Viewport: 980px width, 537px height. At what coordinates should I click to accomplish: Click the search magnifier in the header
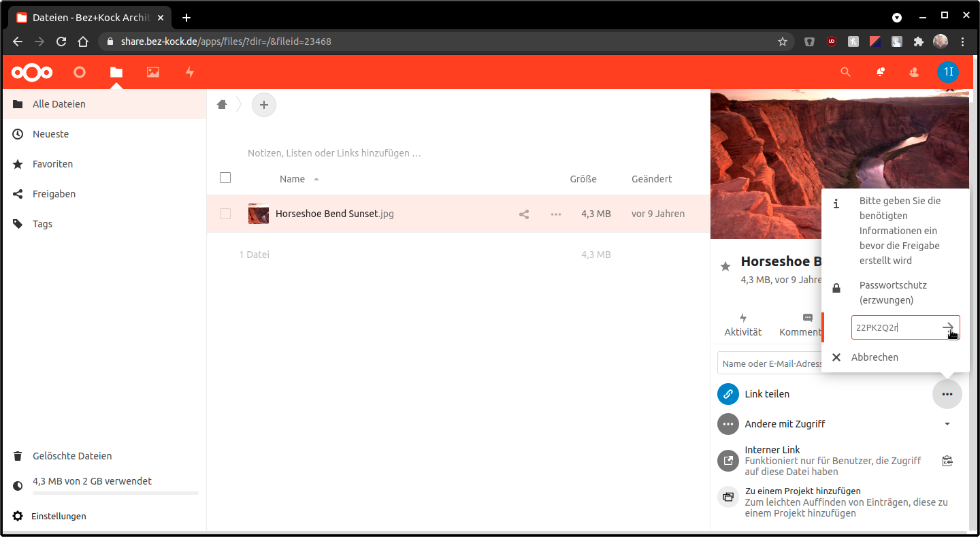845,72
